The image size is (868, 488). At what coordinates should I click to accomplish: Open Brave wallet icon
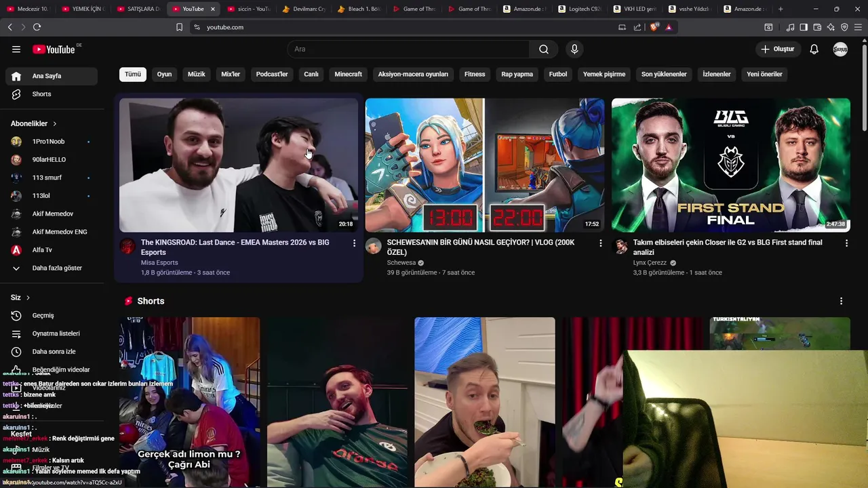coord(817,27)
